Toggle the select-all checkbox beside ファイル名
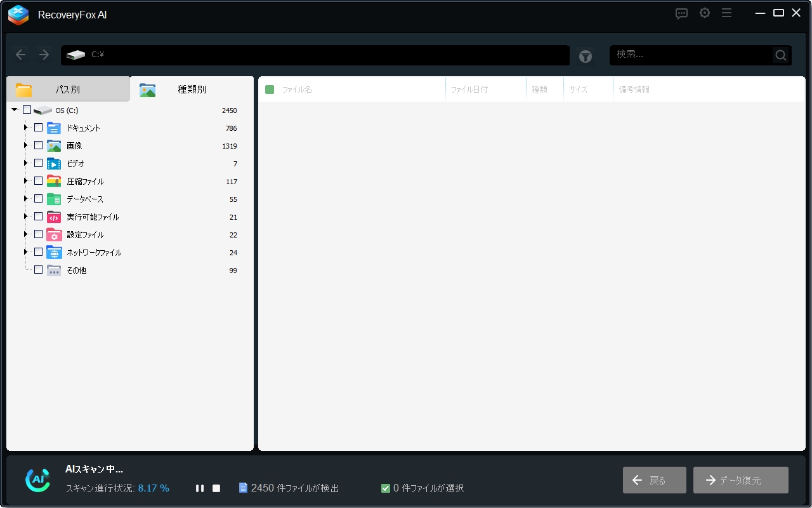812x508 pixels. pyautogui.click(x=270, y=90)
